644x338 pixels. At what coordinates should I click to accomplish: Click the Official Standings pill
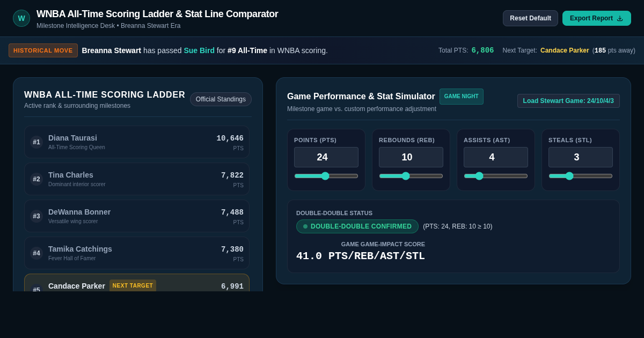click(221, 99)
